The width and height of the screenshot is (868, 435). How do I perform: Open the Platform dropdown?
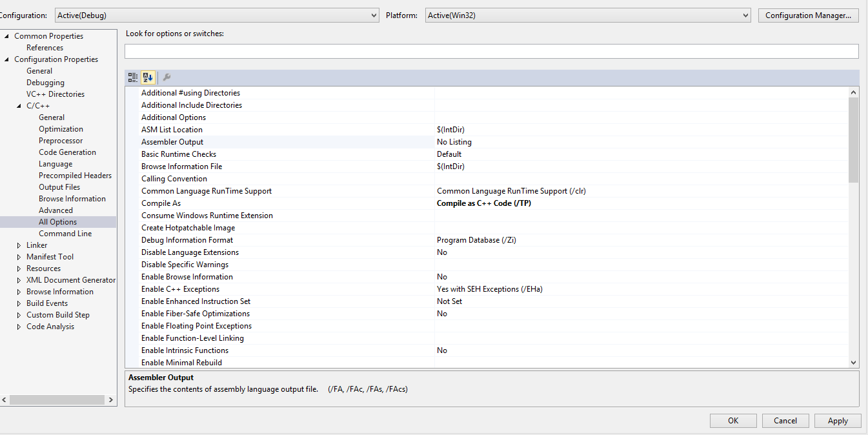(x=588, y=15)
